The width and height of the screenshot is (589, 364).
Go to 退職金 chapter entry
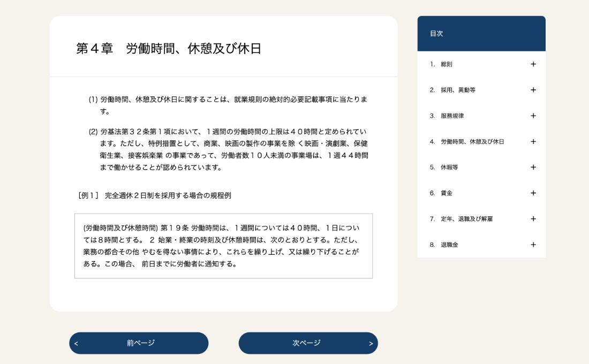(x=449, y=245)
